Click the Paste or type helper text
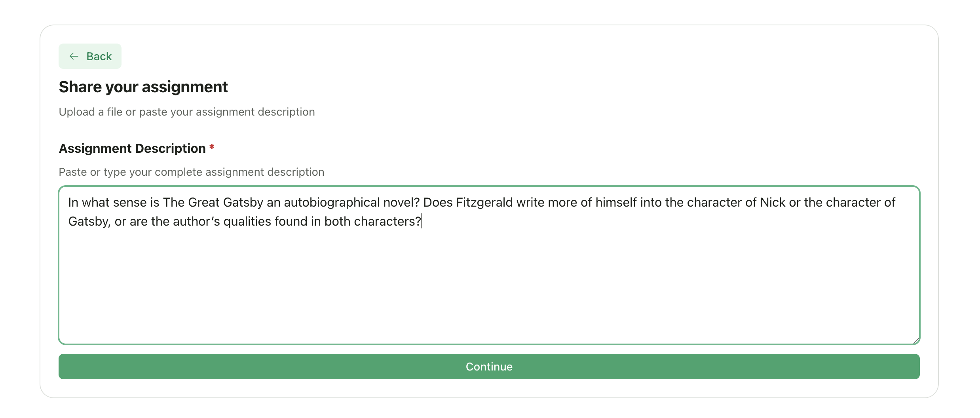Viewport: 980px width, 418px height. coord(191,172)
